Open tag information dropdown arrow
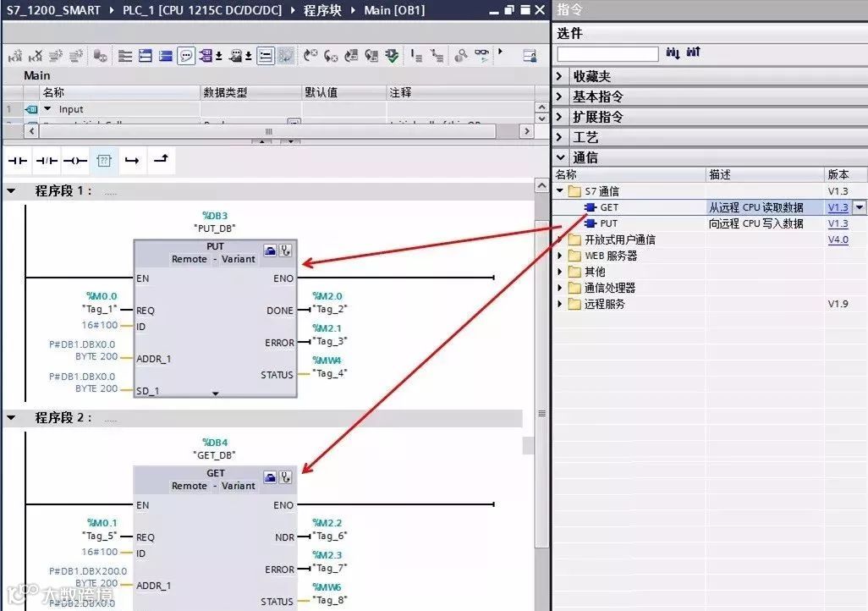868x611 pixels. coord(249,55)
